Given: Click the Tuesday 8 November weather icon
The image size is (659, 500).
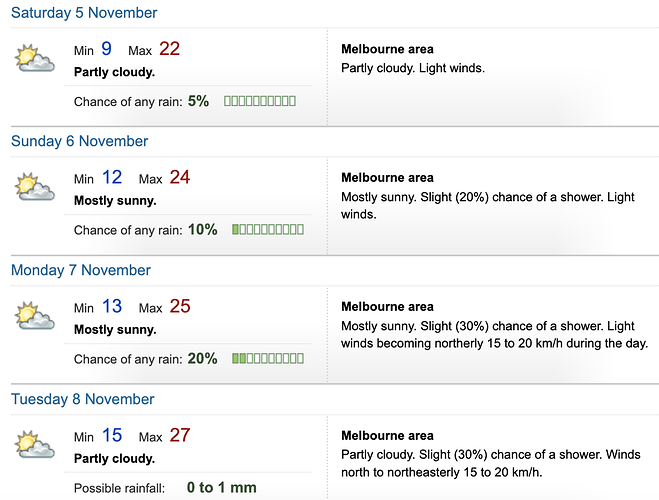Looking at the screenshot, I should pyautogui.click(x=35, y=445).
